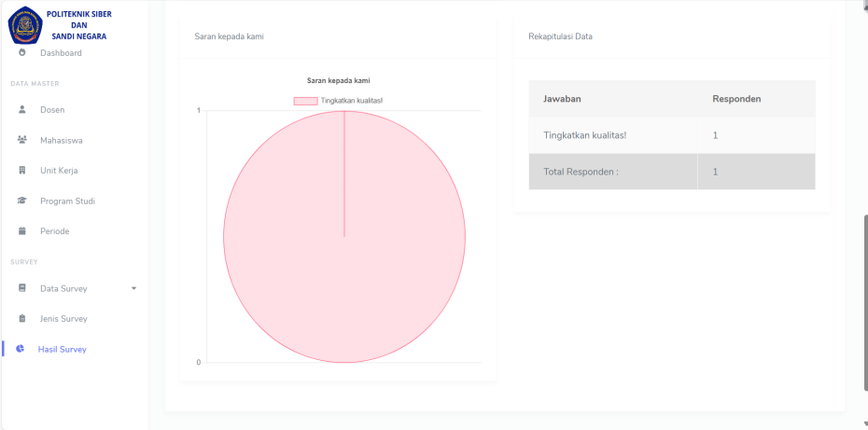
Task: Click the Unit Kerja building icon
Action: click(x=22, y=171)
